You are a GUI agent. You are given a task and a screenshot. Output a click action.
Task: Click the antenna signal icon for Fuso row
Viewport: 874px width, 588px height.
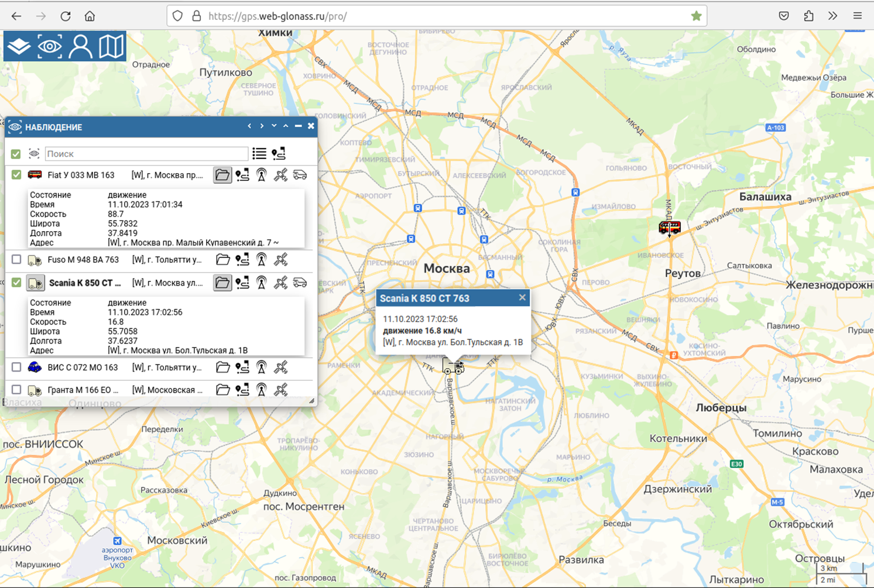(x=262, y=259)
